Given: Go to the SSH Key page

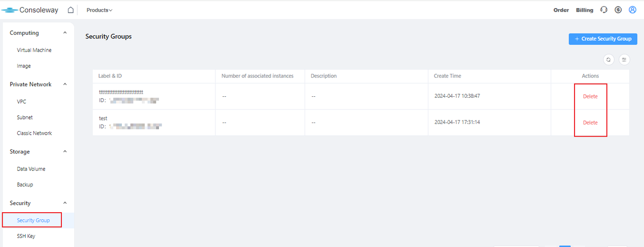Looking at the screenshot, I should [x=26, y=236].
